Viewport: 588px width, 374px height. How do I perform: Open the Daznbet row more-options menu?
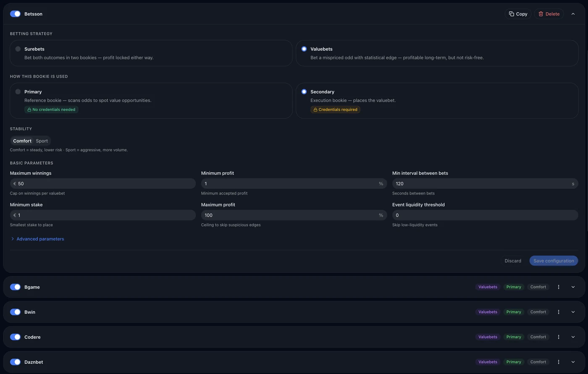point(559,362)
